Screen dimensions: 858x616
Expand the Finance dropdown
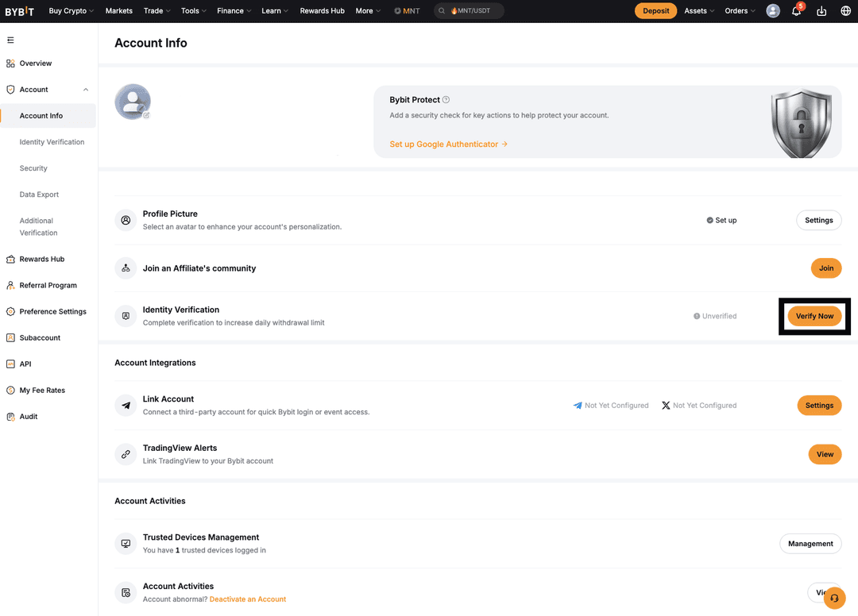click(234, 11)
